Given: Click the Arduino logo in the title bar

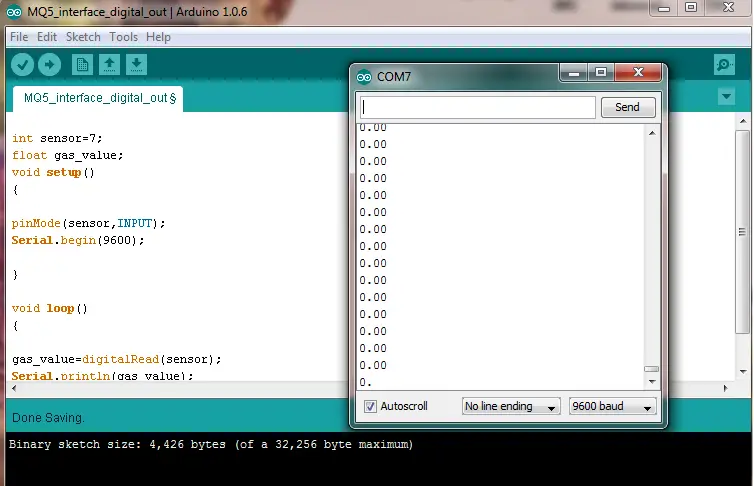Looking at the screenshot, I should (14, 12).
